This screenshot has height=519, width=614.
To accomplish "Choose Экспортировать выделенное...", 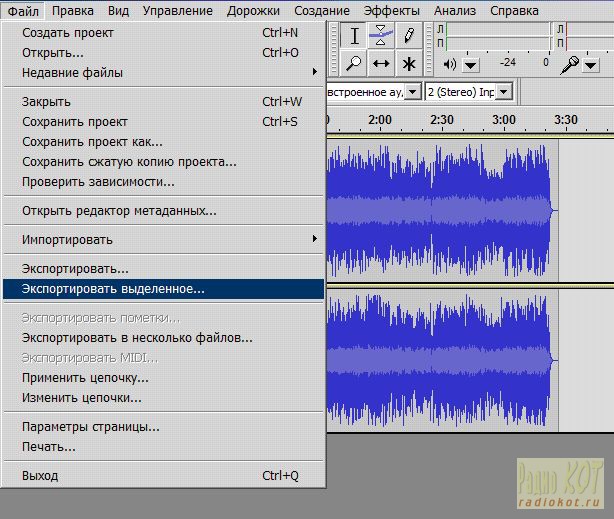I will pos(164,289).
